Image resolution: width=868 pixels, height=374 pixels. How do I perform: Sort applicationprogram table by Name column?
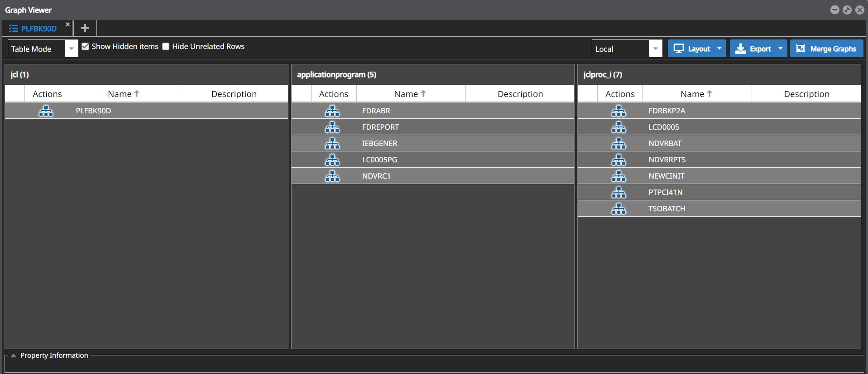(x=411, y=94)
